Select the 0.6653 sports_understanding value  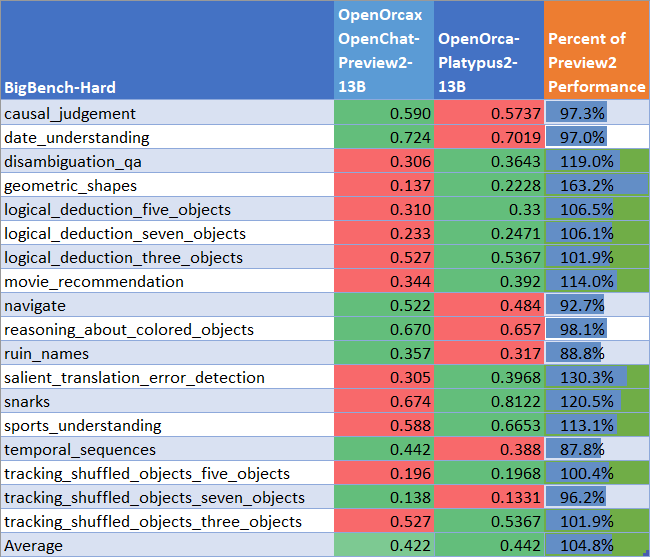point(488,426)
